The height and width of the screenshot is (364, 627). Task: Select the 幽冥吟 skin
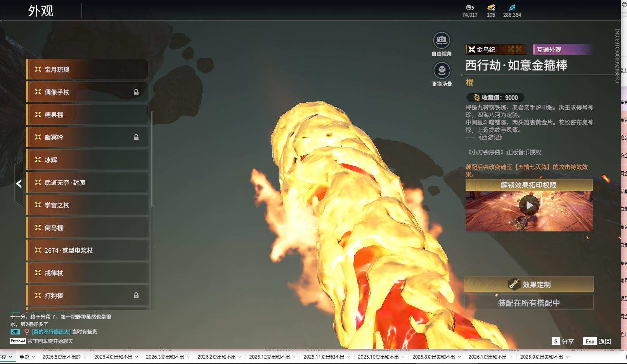tap(87, 137)
